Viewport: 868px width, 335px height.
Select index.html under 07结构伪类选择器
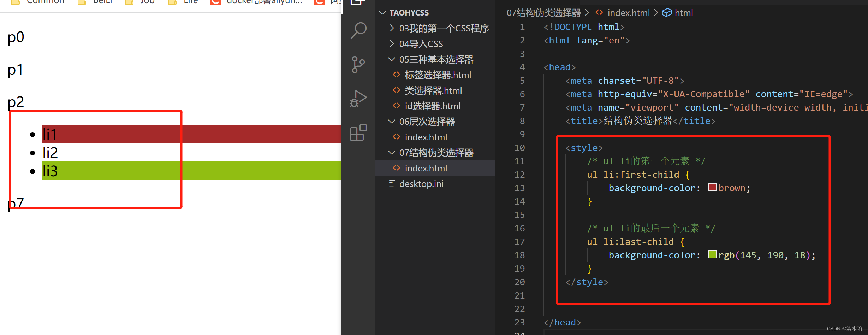pyautogui.click(x=426, y=168)
